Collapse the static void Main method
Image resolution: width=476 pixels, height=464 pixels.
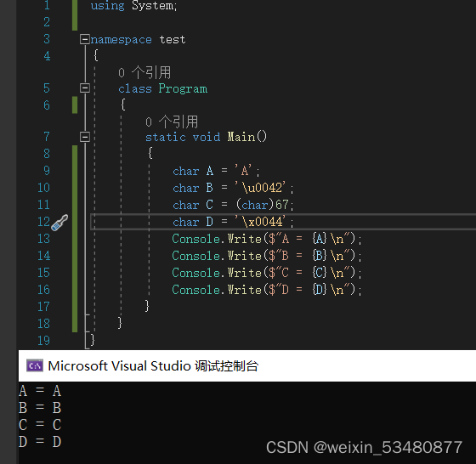[85, 137]
